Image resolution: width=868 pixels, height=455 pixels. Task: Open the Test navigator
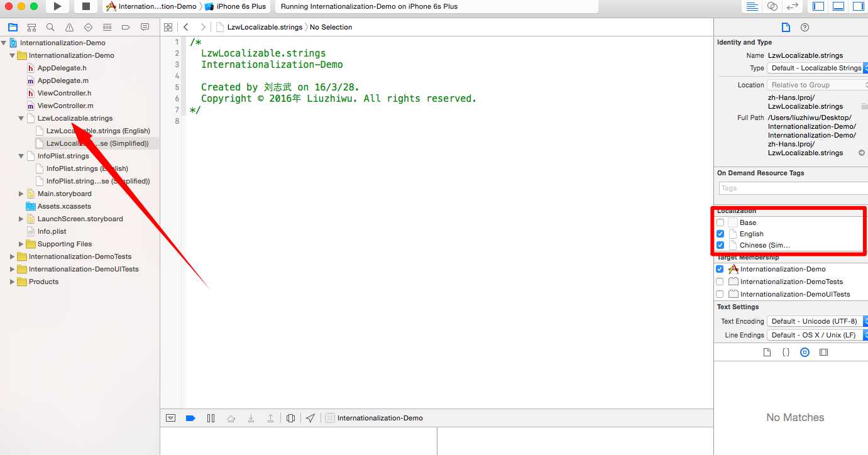[x=88, y=27]
